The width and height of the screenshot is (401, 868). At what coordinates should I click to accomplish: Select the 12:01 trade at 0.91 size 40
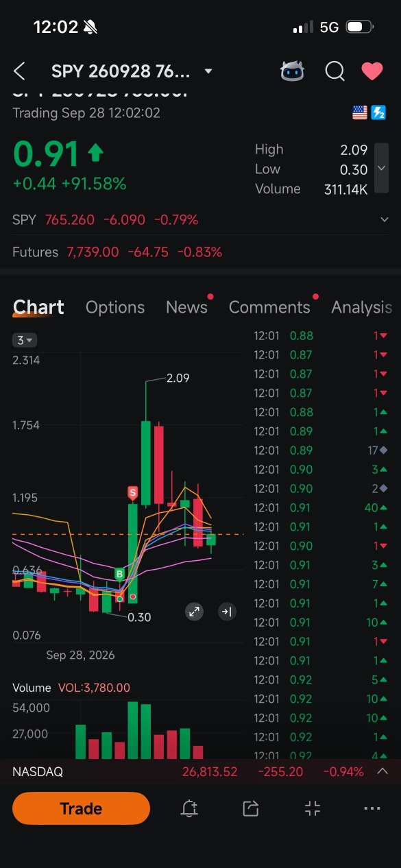click(321, 508)
